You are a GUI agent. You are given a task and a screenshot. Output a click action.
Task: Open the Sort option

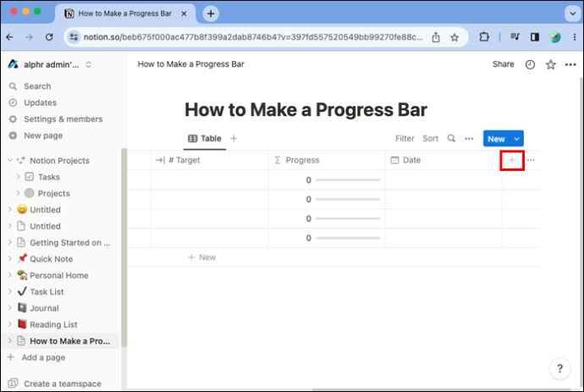[430, 139]
